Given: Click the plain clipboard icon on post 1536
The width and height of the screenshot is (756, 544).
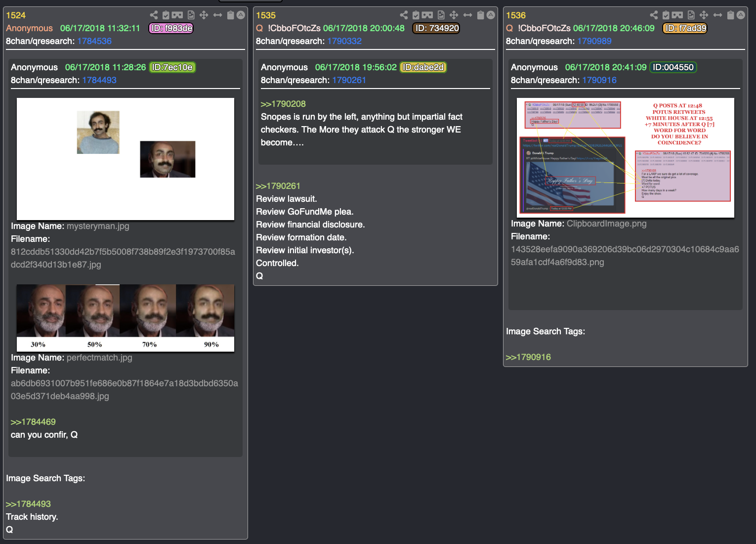Looking at the screenshot, I should point(730,15).
